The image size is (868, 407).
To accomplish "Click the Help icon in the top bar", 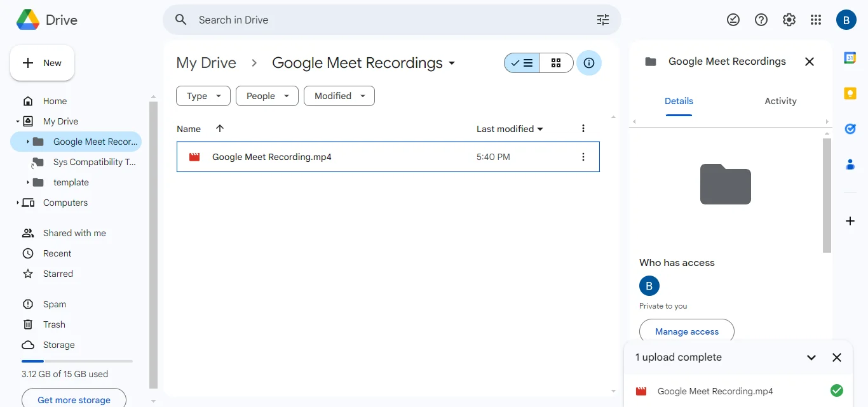I will click(761, 20).
